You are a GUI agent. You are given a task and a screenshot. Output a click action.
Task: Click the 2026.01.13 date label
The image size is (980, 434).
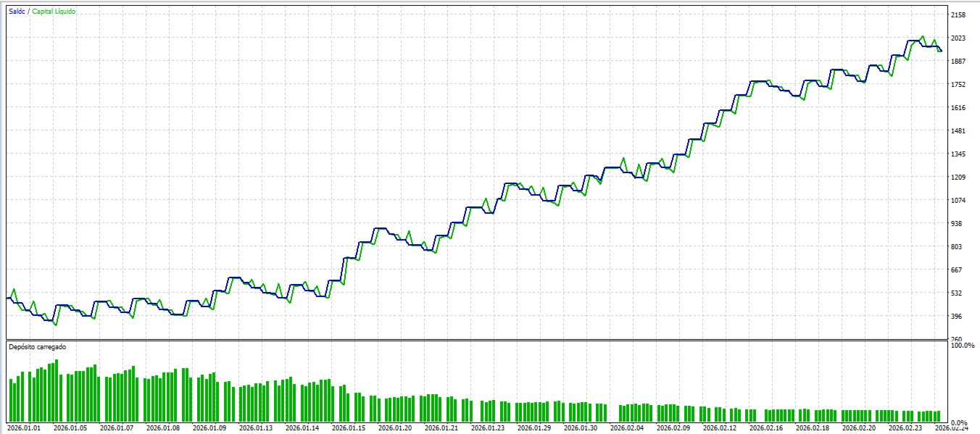(256, 428)
